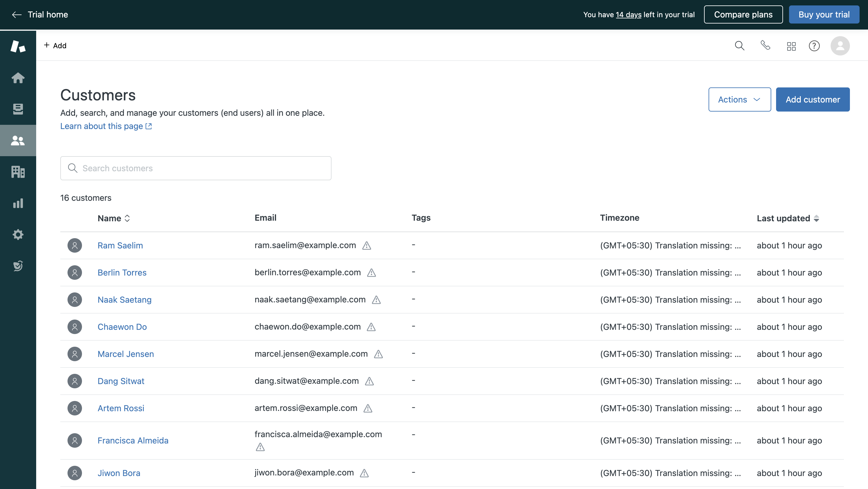Screen dimensions: 868x489
Task: Open the phone/talk icon
Action: pyautogui.click(x=765, y=45)
